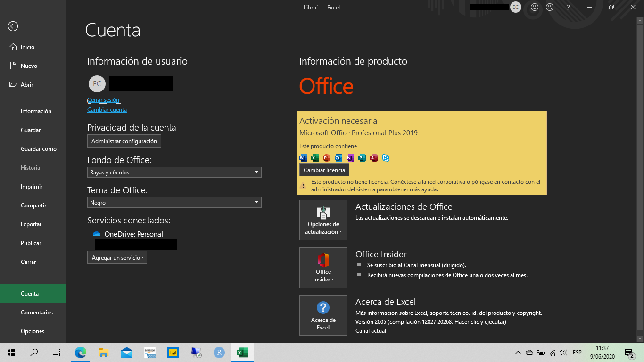Click Administrar configuración button

click(x=124, y=141)
